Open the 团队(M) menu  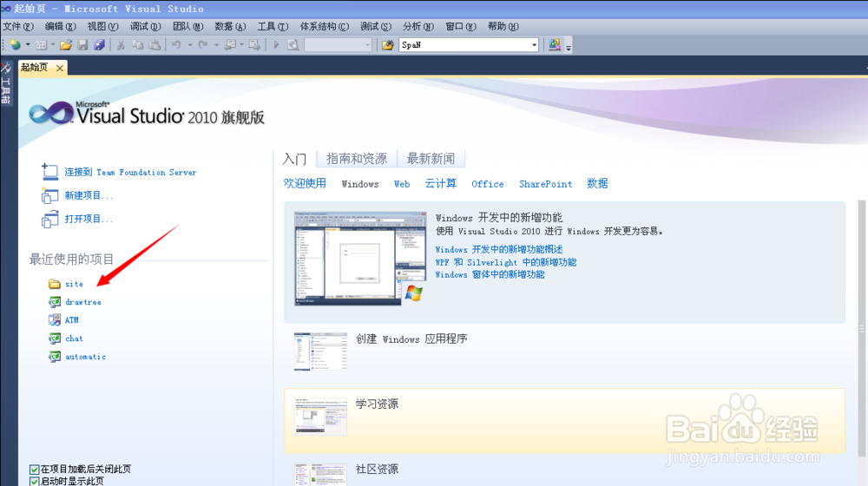pos(188,27)
